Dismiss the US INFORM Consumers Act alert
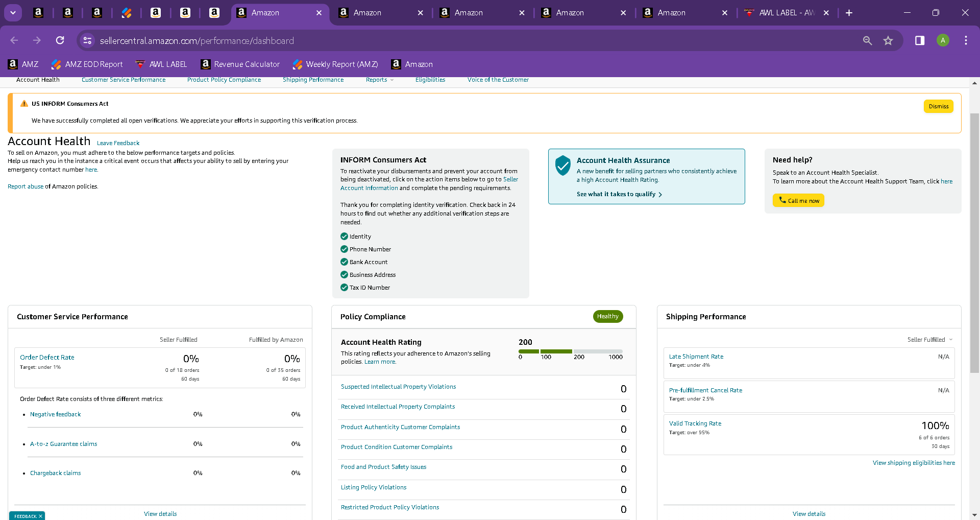 coord(939,106)
